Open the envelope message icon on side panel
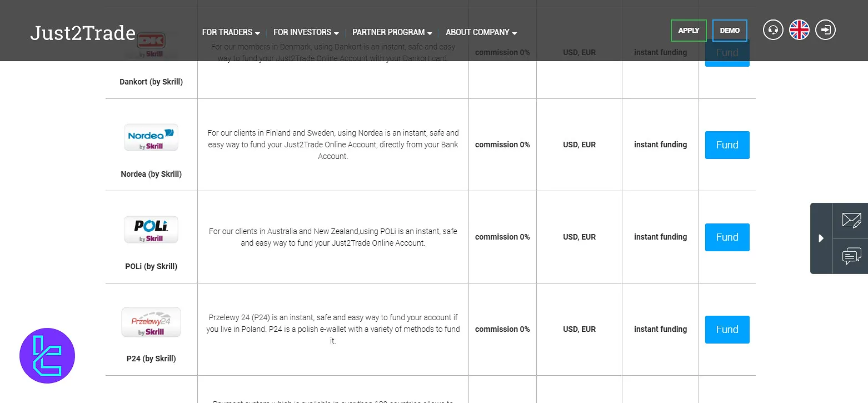 [851, 221]
